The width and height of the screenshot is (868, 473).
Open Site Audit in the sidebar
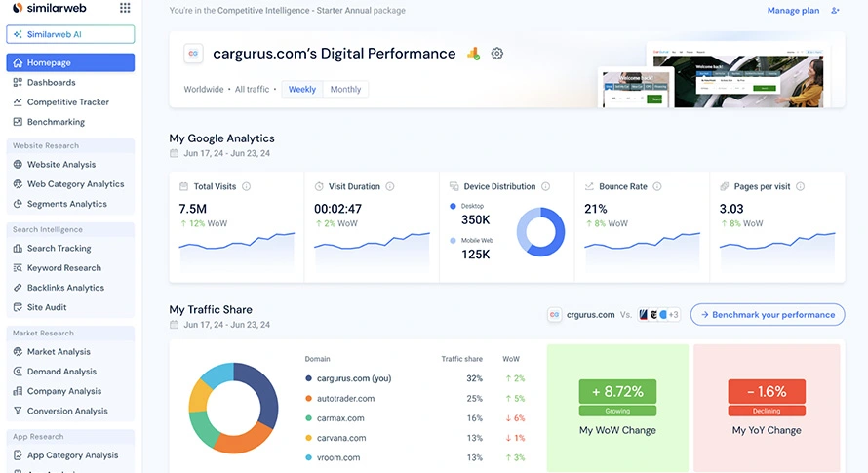[x=47, y=307]
